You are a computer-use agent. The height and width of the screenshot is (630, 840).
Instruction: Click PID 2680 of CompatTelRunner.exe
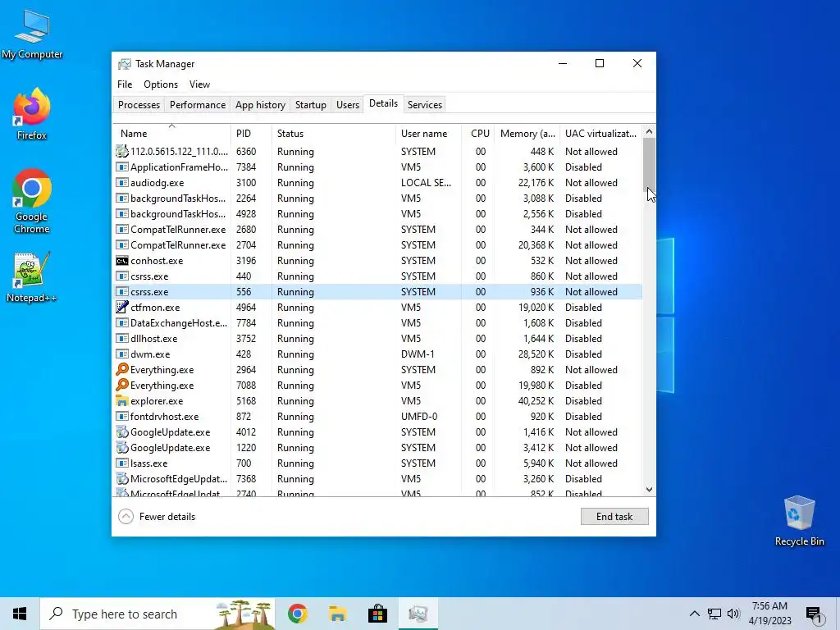click(x=246, y=230)
